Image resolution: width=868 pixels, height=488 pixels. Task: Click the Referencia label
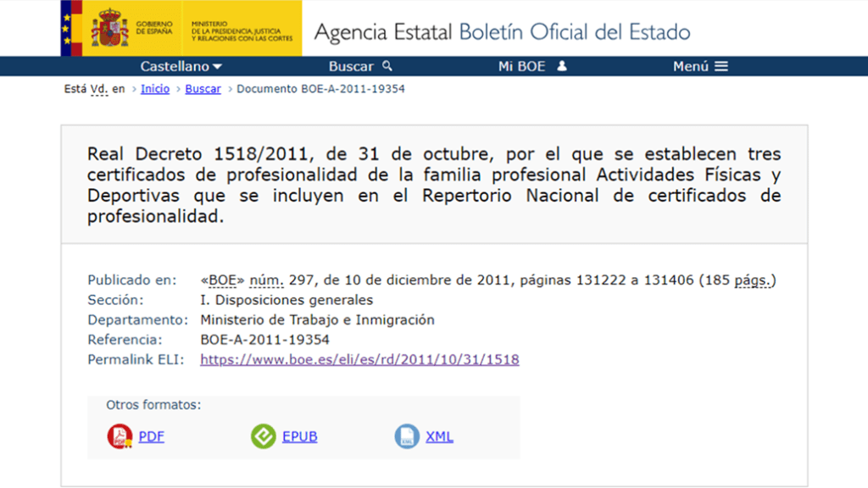(125, 340)
